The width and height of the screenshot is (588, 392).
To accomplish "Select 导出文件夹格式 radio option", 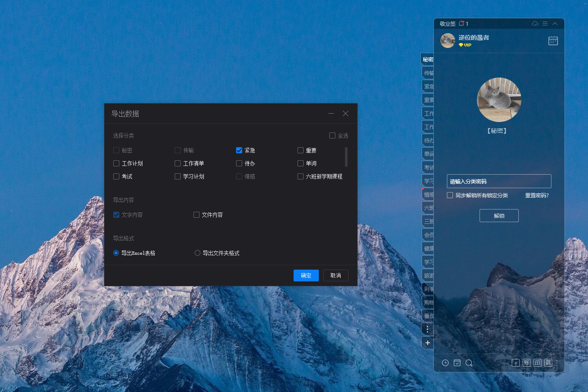I will (197, 253).
